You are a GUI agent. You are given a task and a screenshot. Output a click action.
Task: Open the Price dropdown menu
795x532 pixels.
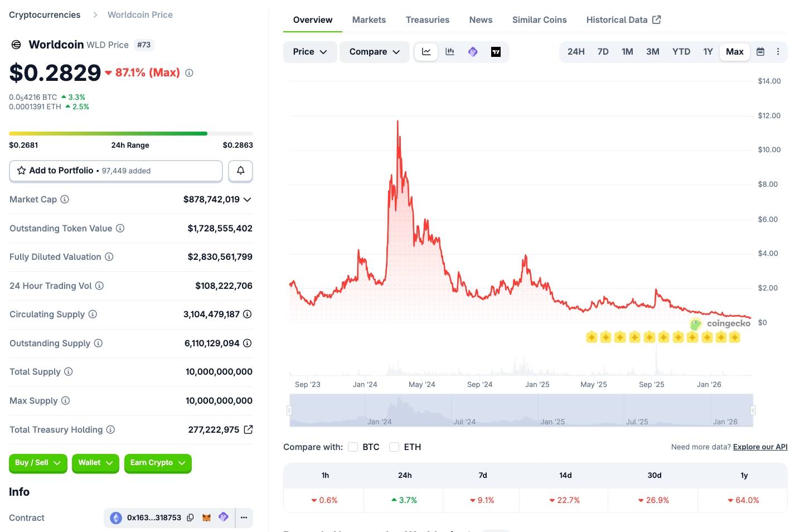[309, 51]
